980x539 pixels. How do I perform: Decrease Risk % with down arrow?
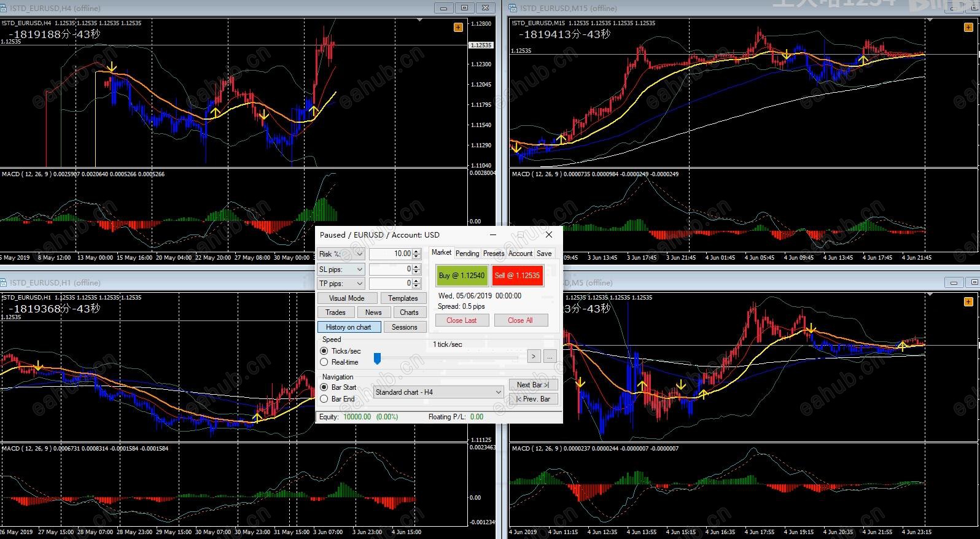click(417, 256)
